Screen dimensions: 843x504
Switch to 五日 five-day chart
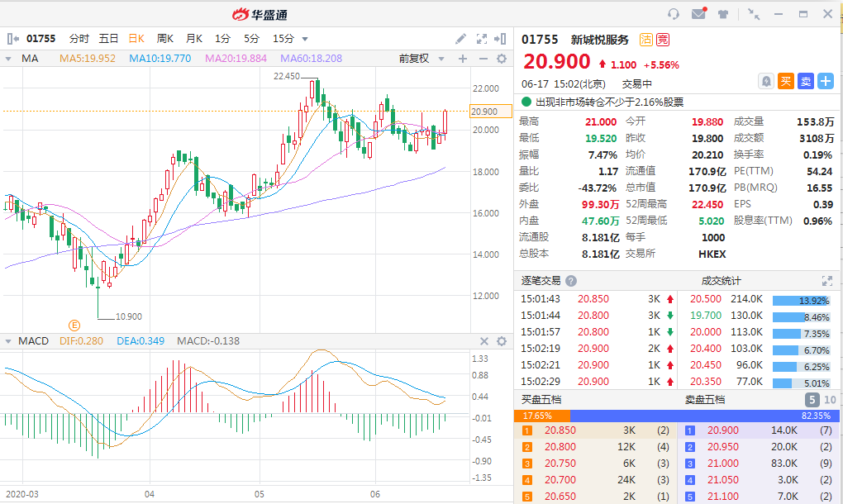(x=108, y=39)
